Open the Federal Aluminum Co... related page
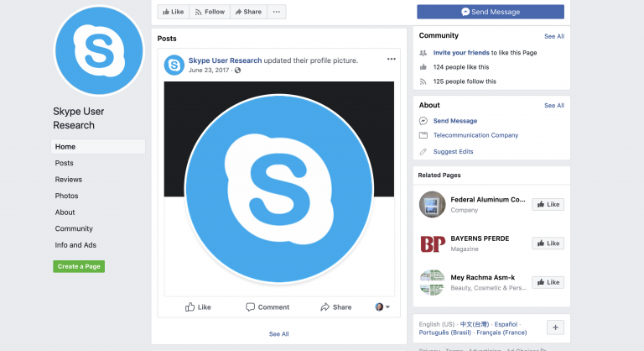The height and width of the screenshot is (351, 644). [x=488, y=200]
